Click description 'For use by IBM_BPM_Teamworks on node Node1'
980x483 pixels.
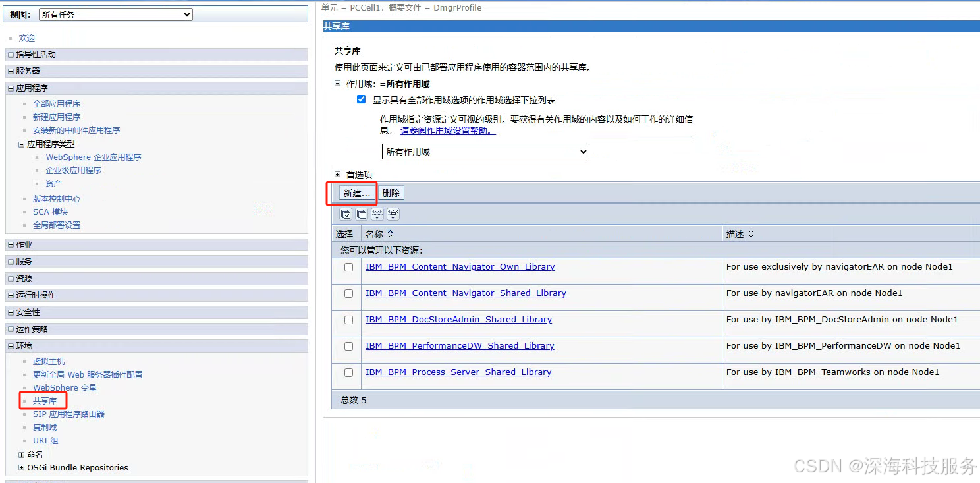point(832,372)
